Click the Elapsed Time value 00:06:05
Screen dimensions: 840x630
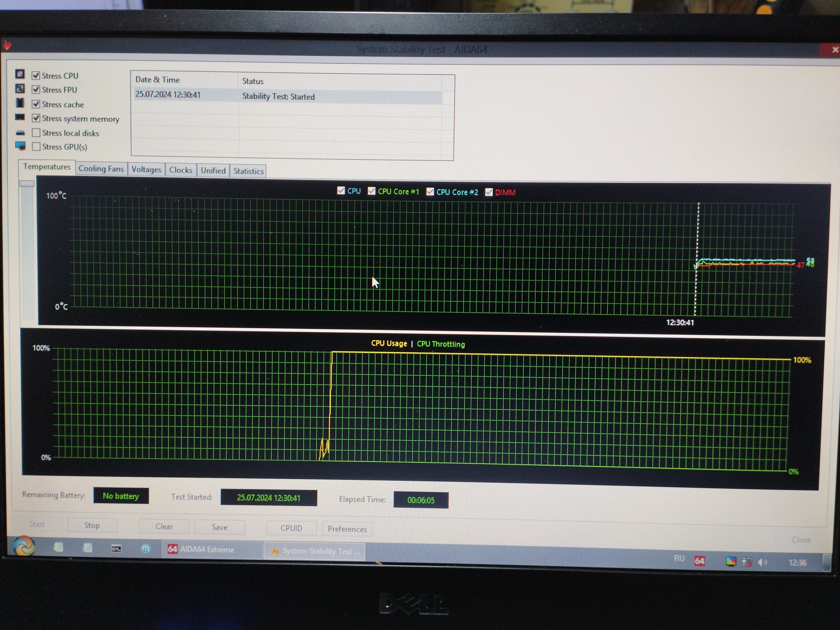tap(421, 500)
